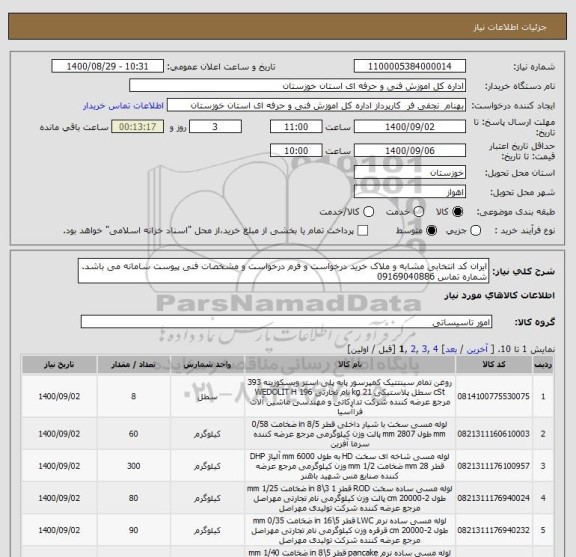The image size is (576, 557).
Task: Select the خدمت radio button
Action: tap(418, 212)
